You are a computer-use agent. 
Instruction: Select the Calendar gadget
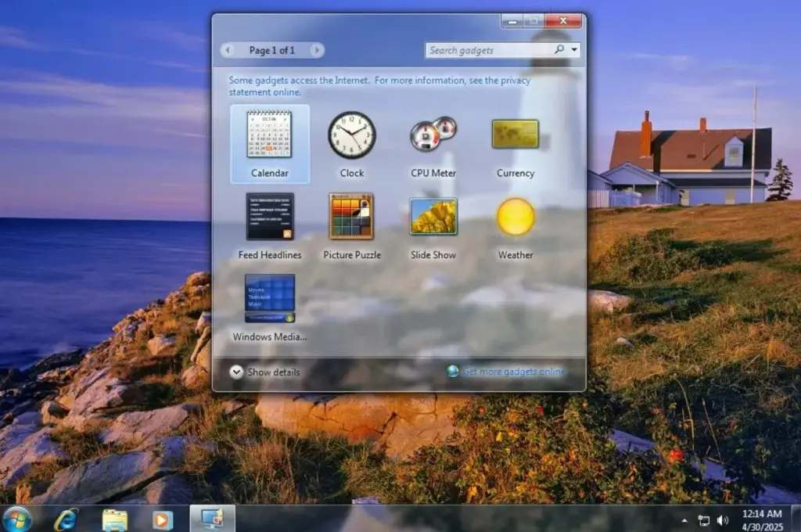(x=269, y=135)
